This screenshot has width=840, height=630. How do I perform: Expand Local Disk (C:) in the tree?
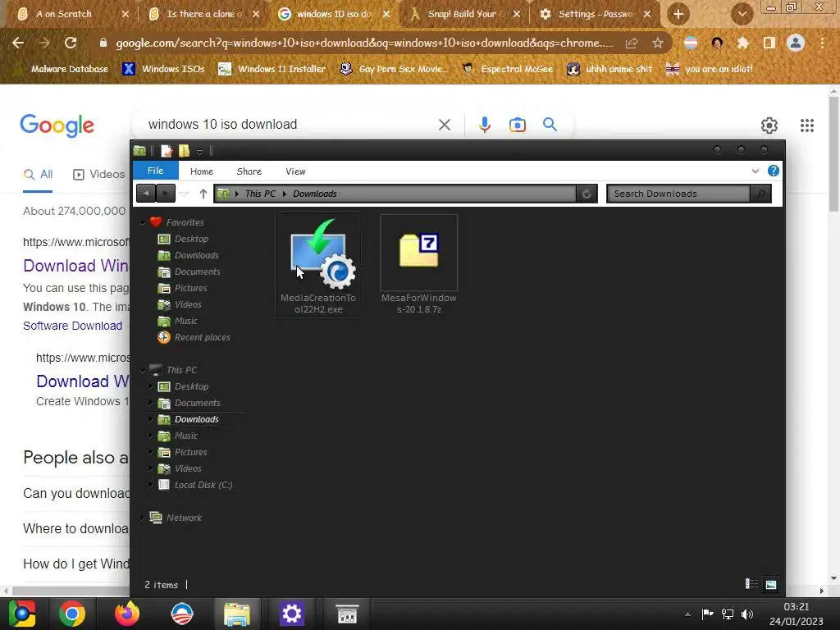[x=151, y=484]
